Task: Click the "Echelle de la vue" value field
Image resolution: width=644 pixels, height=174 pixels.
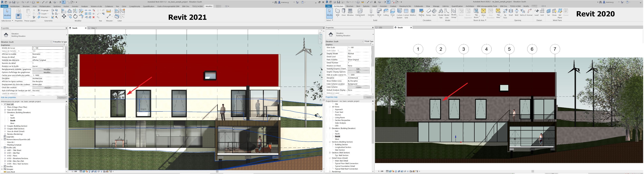Action: (x=48, y=48)
